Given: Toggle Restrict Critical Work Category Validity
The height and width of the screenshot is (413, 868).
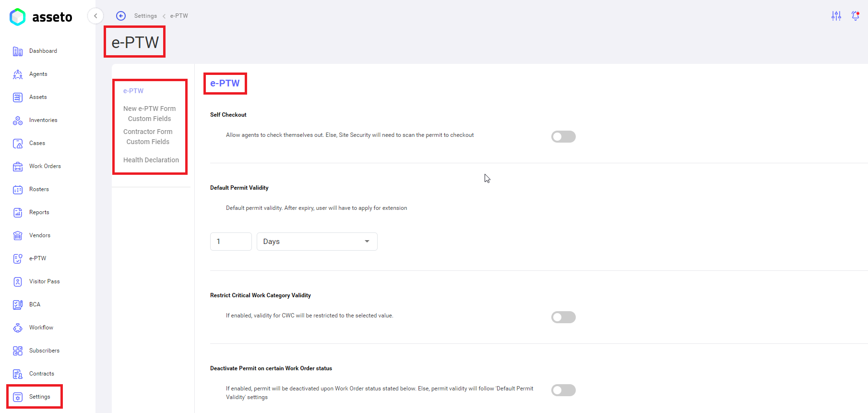Looking at the screenshot, I should (563, 317).
